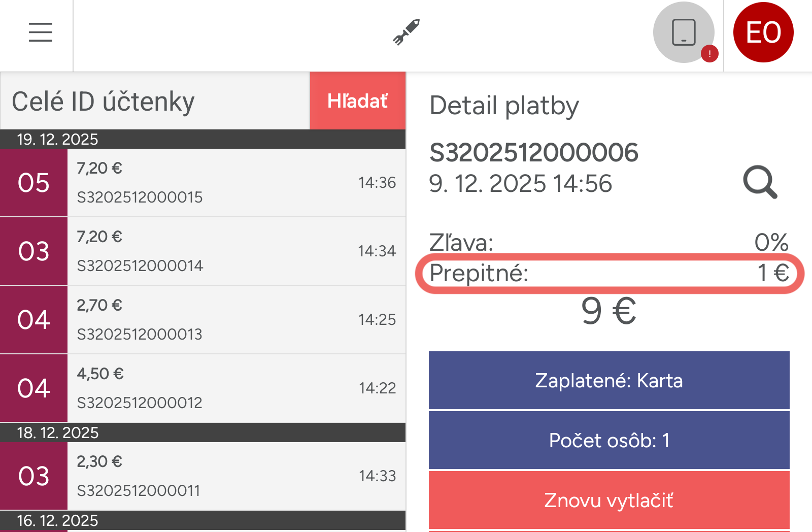This screenshot has width=812, height=532.
Task: Click the 9 € total amount
Action: (608, 311)
